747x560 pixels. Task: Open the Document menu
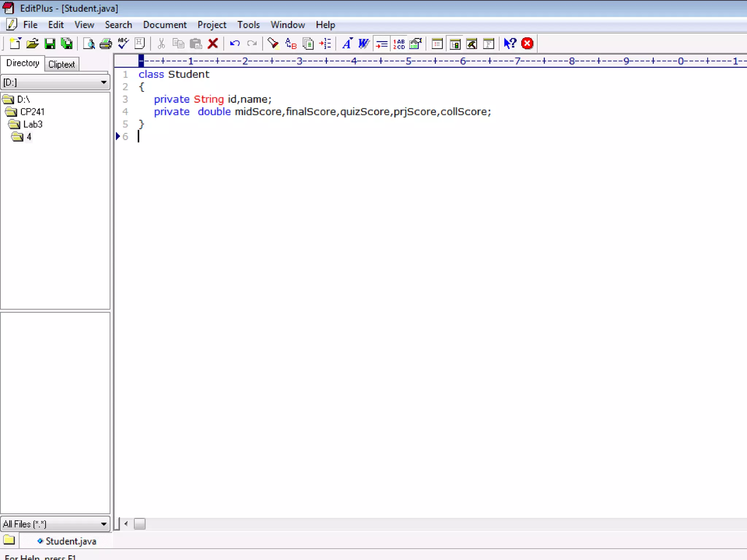[x=165, y=25]
